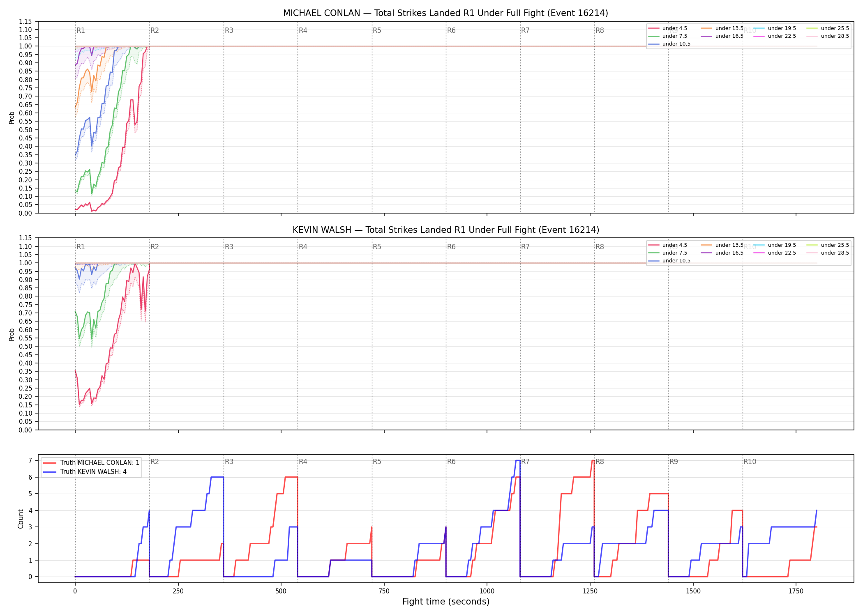The width and height of the screenshot is (863, 616).
Task: Click the R5 round label in Conlan chart
Action: coord(377,30)
